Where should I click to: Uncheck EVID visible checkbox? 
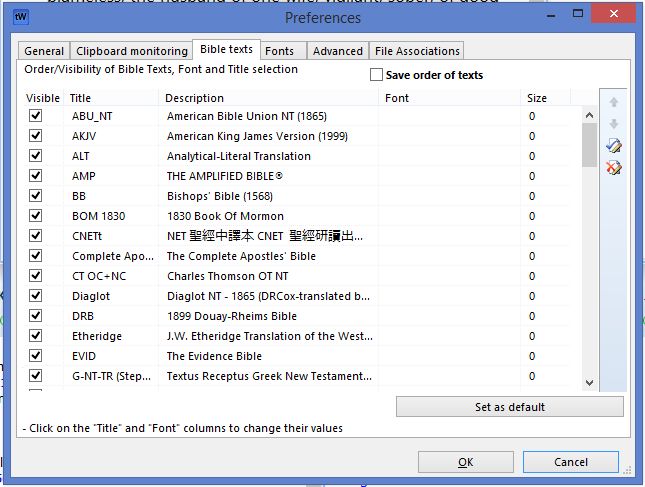tap(35, 355)
